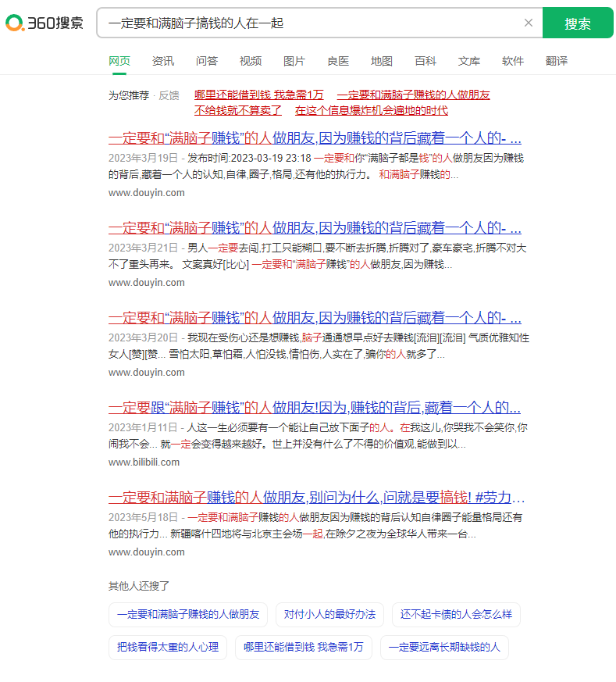Click the 为您推荐 label
Image resolution: width=616 pixels, height=682 pixels.
pos(129,95)
